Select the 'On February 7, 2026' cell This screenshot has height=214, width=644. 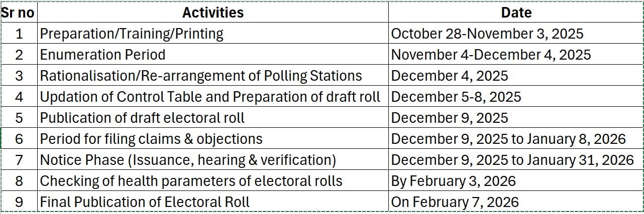point(455,202)
